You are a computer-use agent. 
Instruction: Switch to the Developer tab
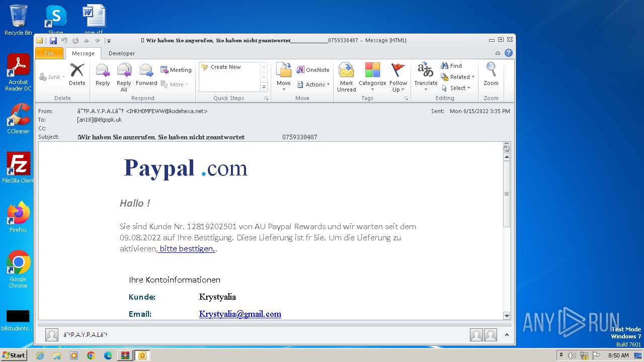click(x=122, y=53)
